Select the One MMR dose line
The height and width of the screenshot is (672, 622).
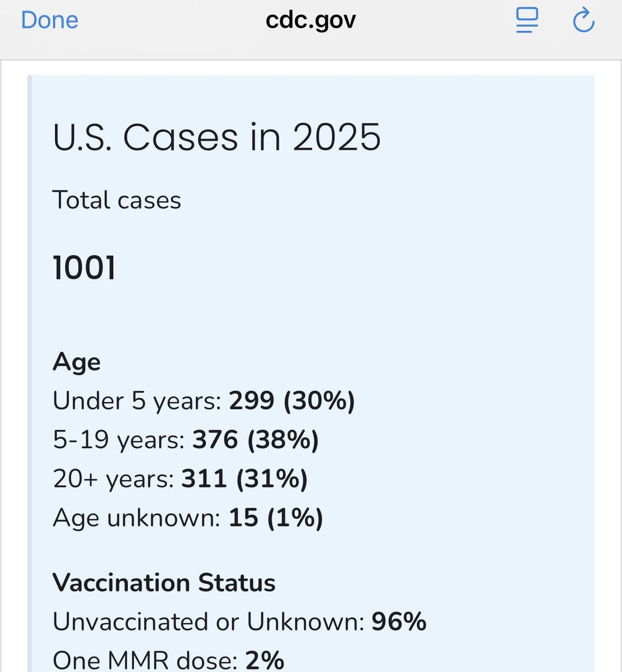(x=169, y=660)
